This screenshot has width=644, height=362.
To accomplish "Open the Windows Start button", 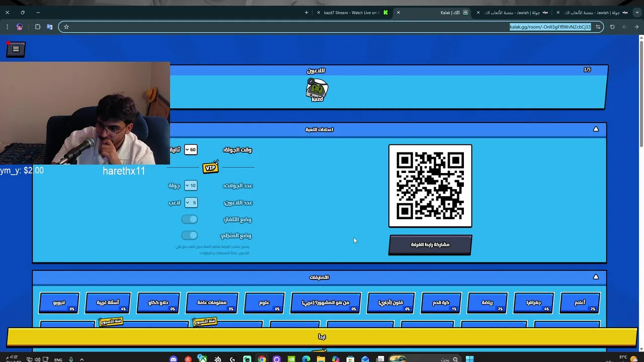I will 469,359.
